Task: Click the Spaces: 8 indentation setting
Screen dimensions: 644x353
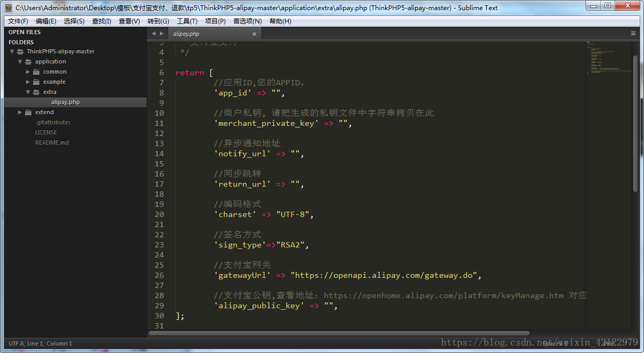Action: click(556, 343)
